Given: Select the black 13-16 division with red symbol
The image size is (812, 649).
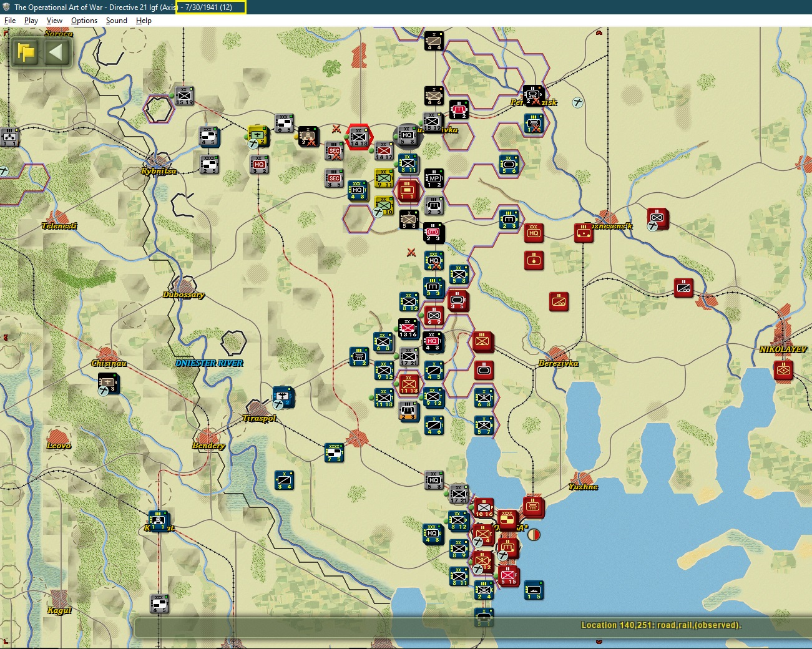Looking at the screenshot, I should tap(408, 328).
